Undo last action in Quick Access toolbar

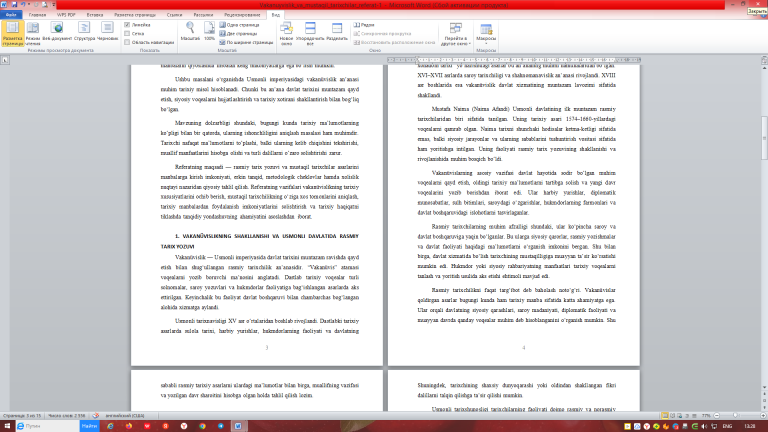[x=23, y=4]
